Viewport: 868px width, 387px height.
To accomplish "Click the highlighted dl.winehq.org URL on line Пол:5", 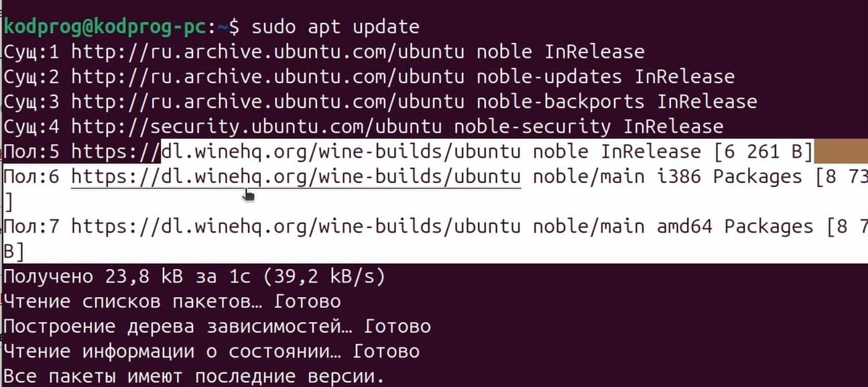I will point(296,152).
